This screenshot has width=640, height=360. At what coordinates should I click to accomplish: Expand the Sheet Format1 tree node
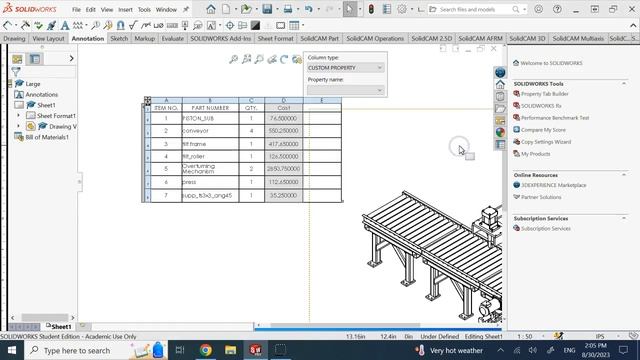pos(18,116)
